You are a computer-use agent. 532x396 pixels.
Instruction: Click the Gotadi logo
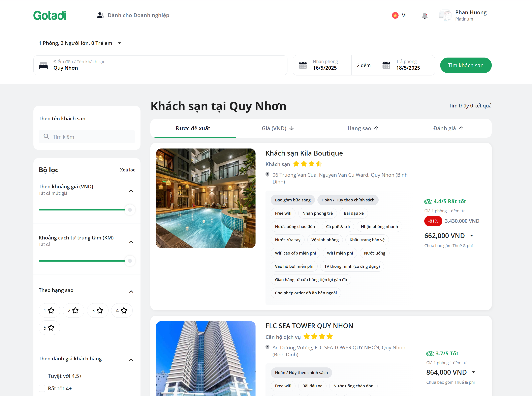tap(50, 15)
